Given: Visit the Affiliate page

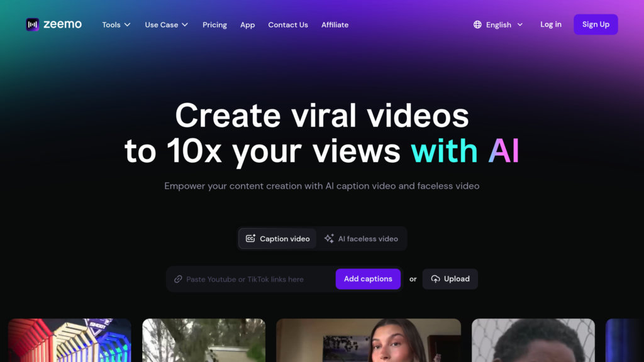Looking at the screenshot, I should pos(335,25).
